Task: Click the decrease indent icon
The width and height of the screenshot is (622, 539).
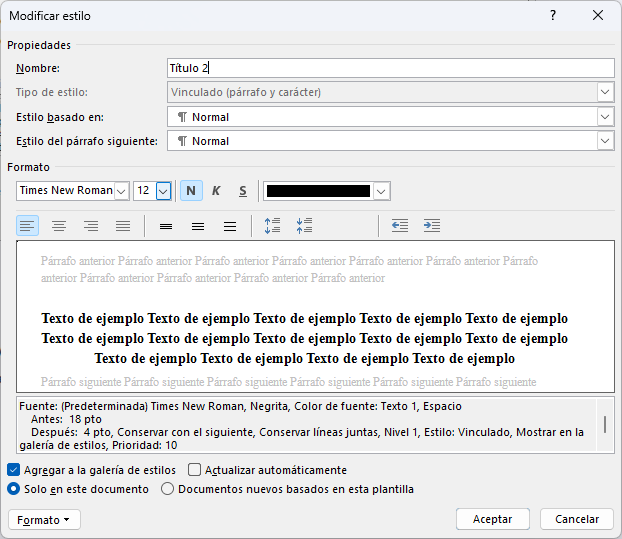Action: pyautogui.click(x=400, y=226)
